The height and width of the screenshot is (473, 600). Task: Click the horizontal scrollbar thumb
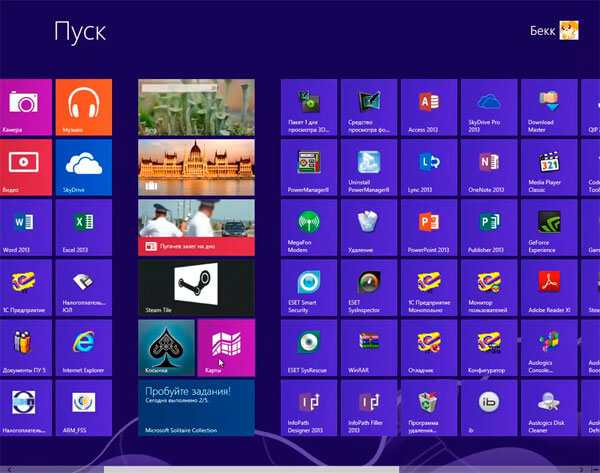(x=251, y=469)
